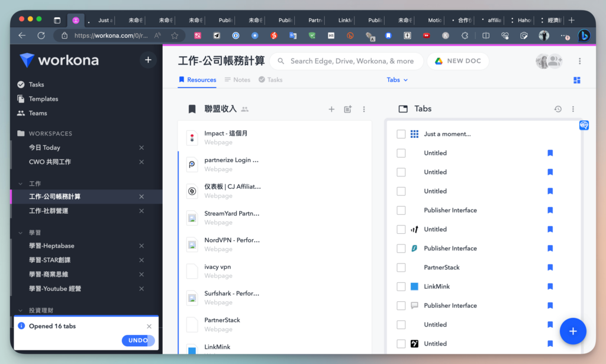Check the Just a moment... tab checkbox
The image size is (606, 364).
[401, 134]
